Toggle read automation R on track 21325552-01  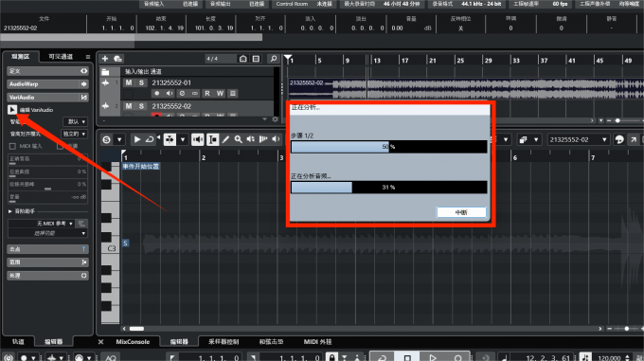[x=207, y=93]
